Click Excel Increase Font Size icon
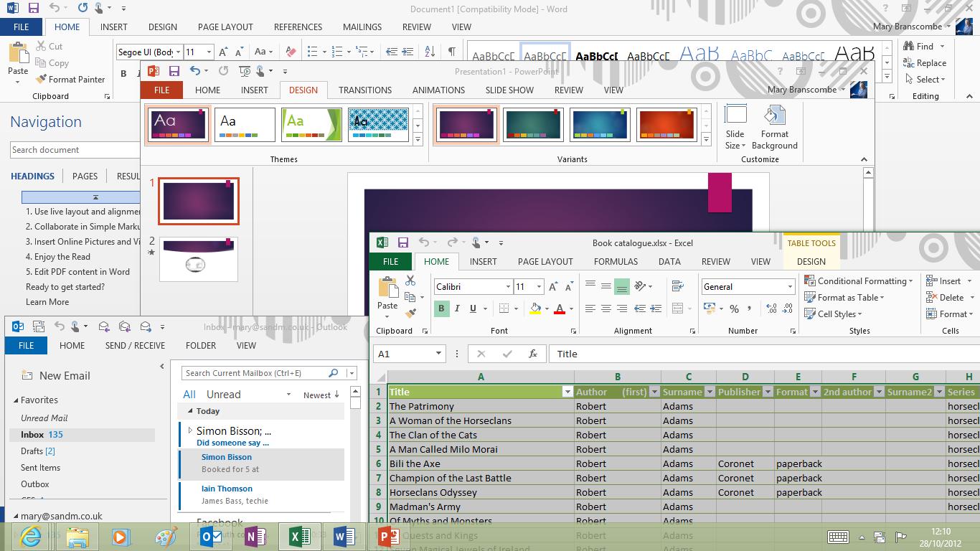The image size is (980, 551). [x=553, y=286]
